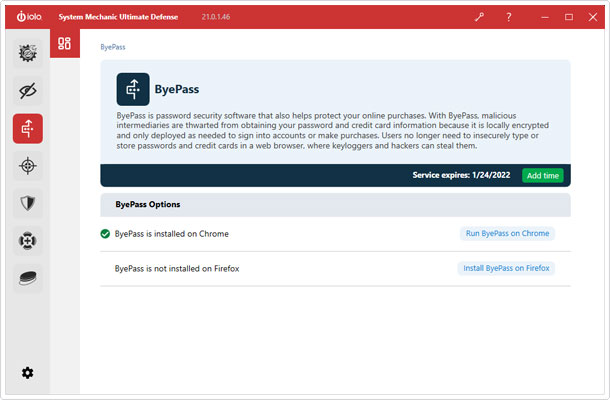Click the ByePass heading text
Image resolution: width=610 pixels, height=400 pixels.
pos(177,89)
